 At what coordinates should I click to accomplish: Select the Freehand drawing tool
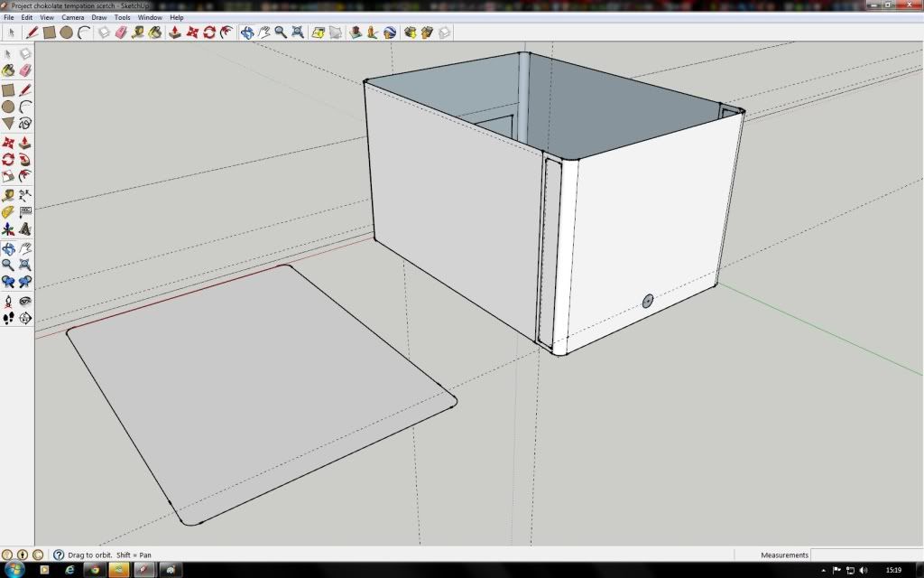tap(24, 123)
